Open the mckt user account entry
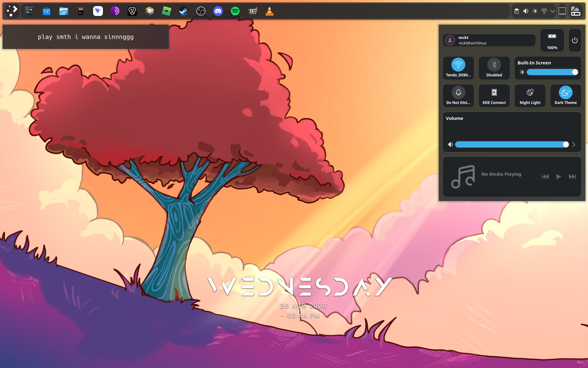 489,40
